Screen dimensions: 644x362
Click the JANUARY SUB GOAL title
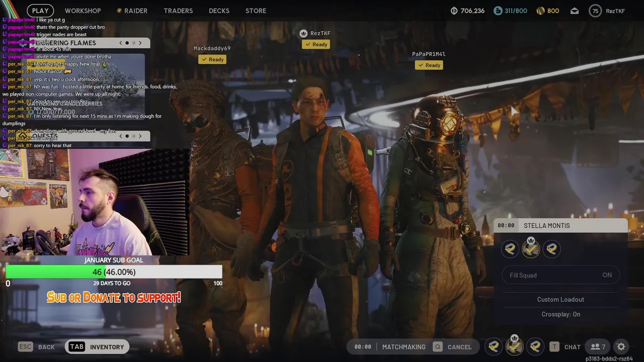[x=114, y=260]
